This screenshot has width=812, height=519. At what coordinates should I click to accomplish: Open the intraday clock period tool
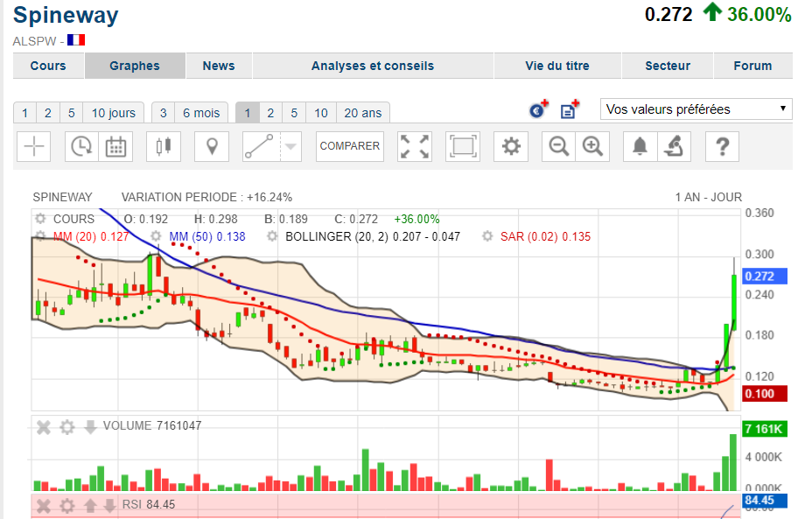81,146
